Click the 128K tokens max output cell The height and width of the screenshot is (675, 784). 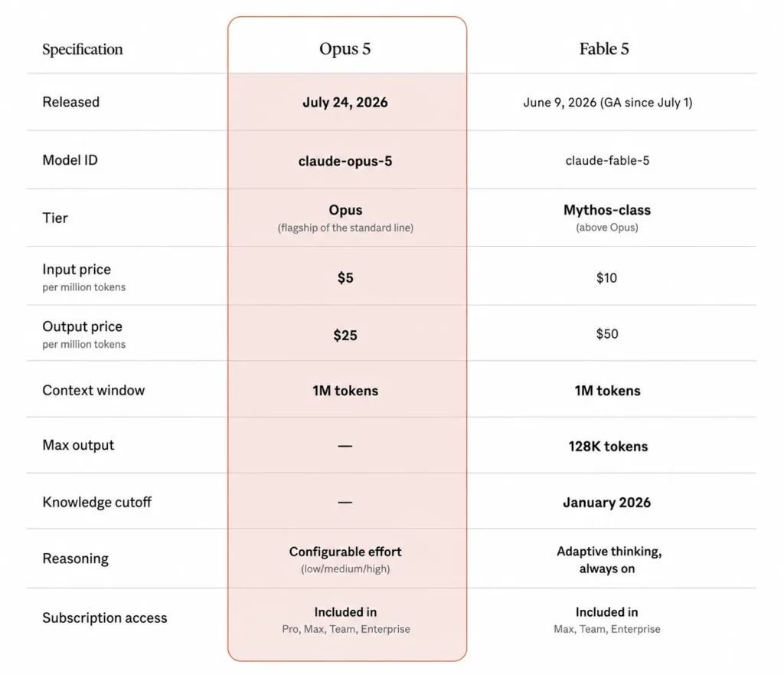coord(608,447)
